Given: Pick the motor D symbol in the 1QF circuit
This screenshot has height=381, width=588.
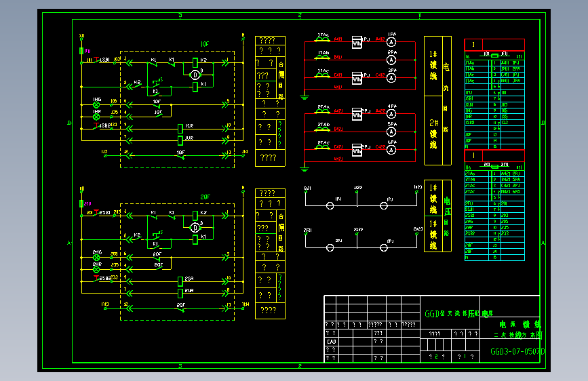Looking at the screenshot, I should tap(195, 75).
